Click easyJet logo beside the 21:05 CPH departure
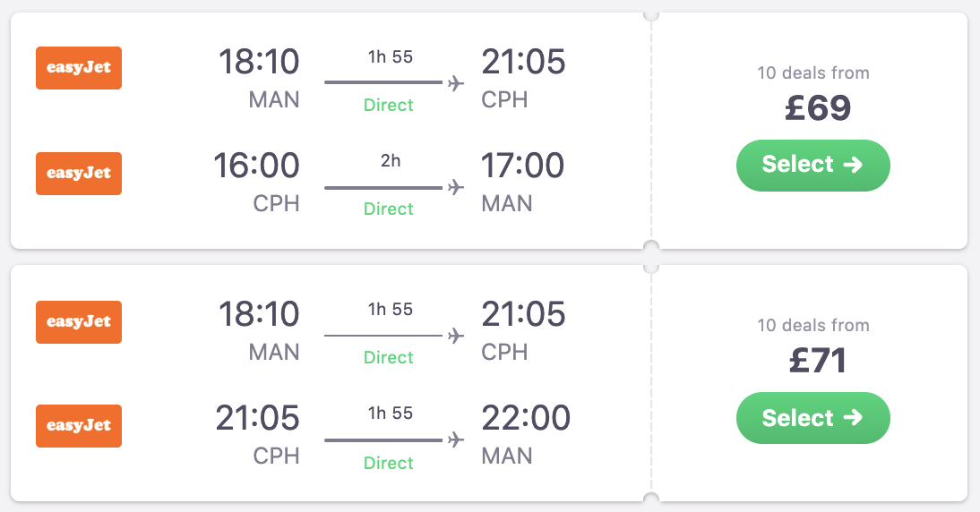Image resolution: width=980 pixels, height=512 pixels. pos(79,426)
